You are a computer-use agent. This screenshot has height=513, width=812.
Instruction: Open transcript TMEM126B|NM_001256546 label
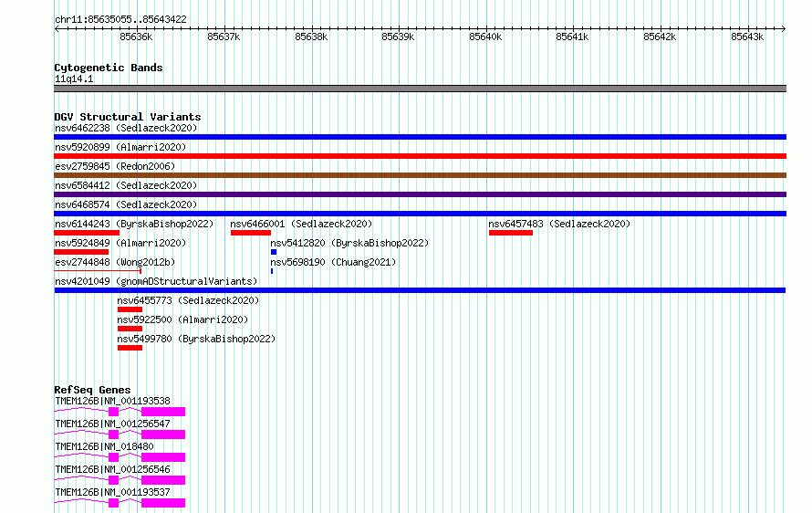click(112, 469)
